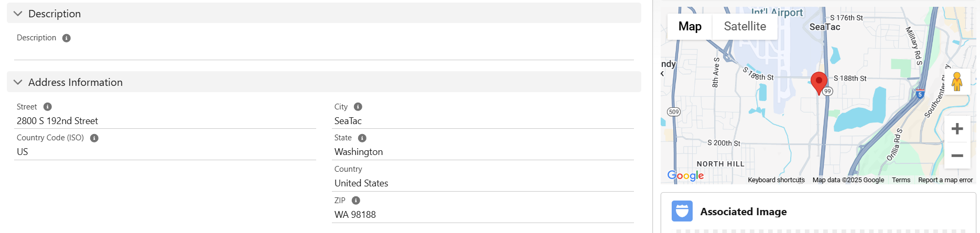Click the Description field info icon
This screenshot has height=233, width=980.
[x=67, y=38]
